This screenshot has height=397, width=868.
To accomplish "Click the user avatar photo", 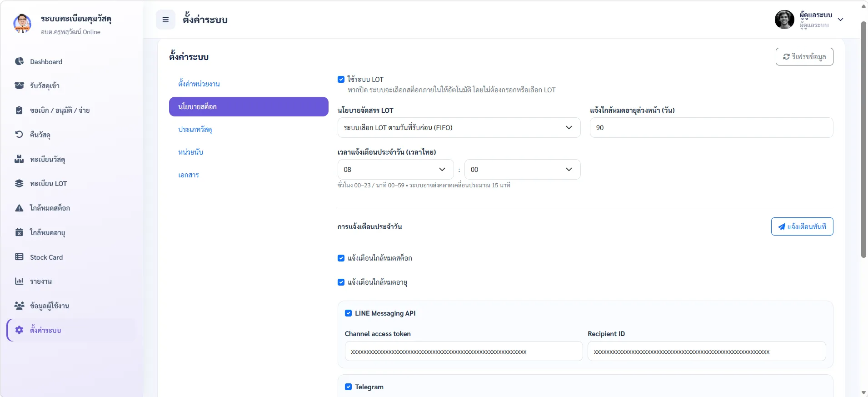I will 784,20.
